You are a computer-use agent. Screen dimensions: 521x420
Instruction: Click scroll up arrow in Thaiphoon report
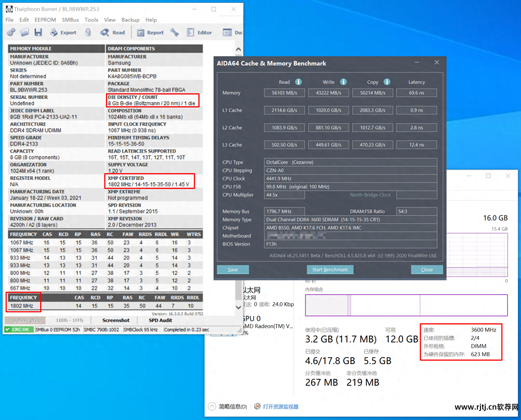239,49
